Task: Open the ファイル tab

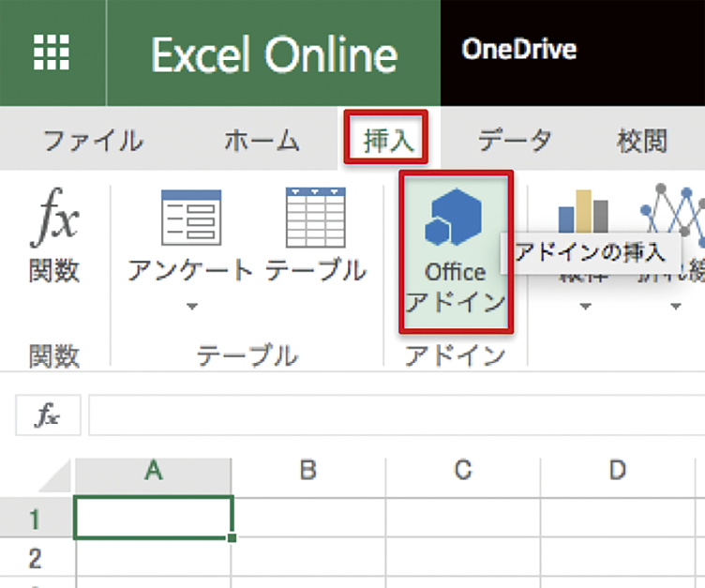Action: pyautogui.click(x=93, y=141)
